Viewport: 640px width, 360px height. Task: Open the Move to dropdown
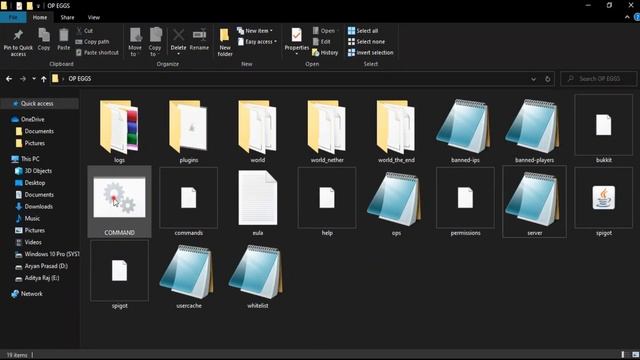coord(135,42)
